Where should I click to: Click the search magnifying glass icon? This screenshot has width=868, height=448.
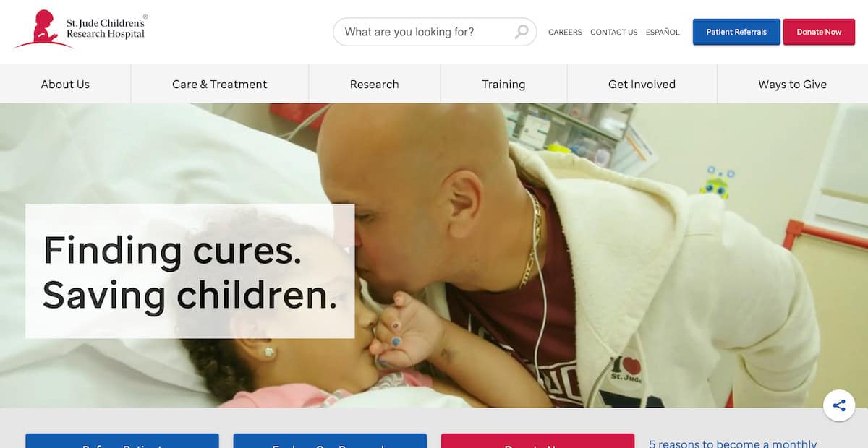click(522, 32)
